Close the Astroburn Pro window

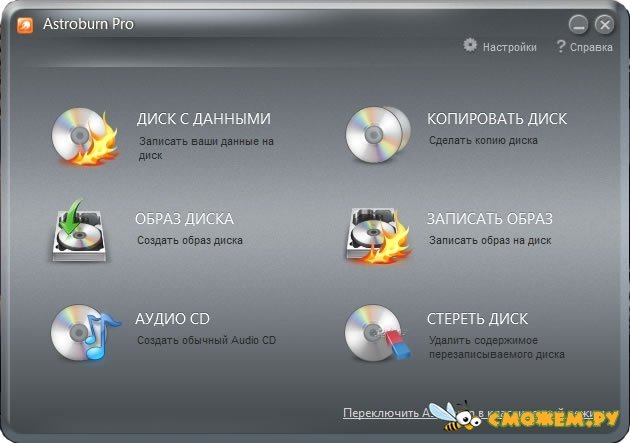pos(604,24)
